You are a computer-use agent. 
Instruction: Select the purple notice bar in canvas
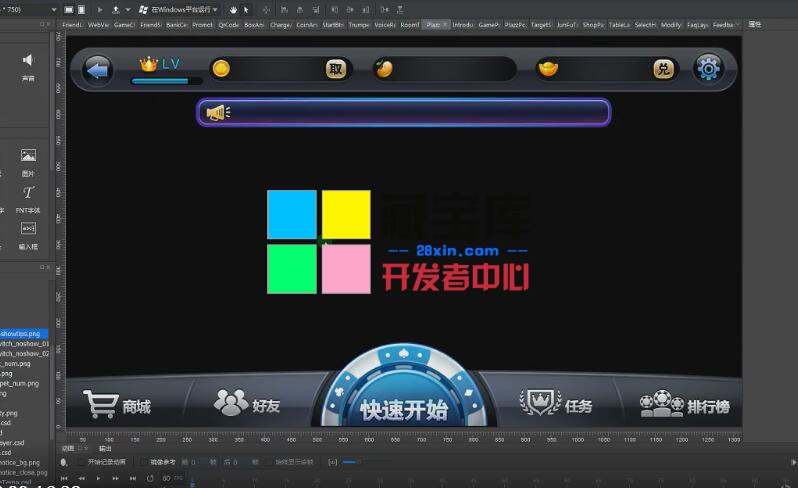click(x=404, y=112)
